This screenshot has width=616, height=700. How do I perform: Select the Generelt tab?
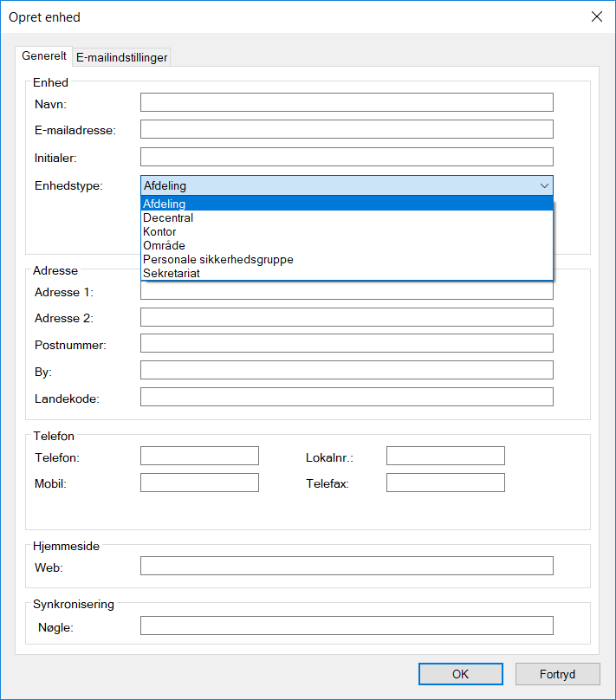pos(44,56)
